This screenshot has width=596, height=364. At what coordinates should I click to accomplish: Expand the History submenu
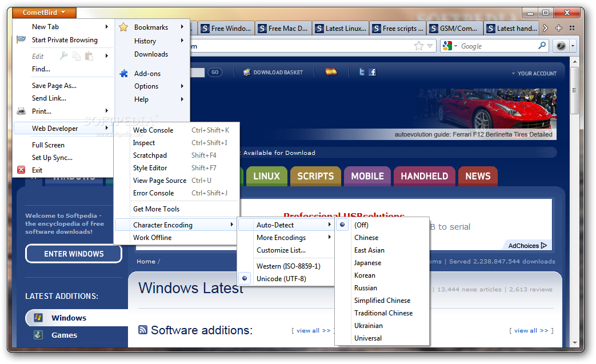[153, 41]
